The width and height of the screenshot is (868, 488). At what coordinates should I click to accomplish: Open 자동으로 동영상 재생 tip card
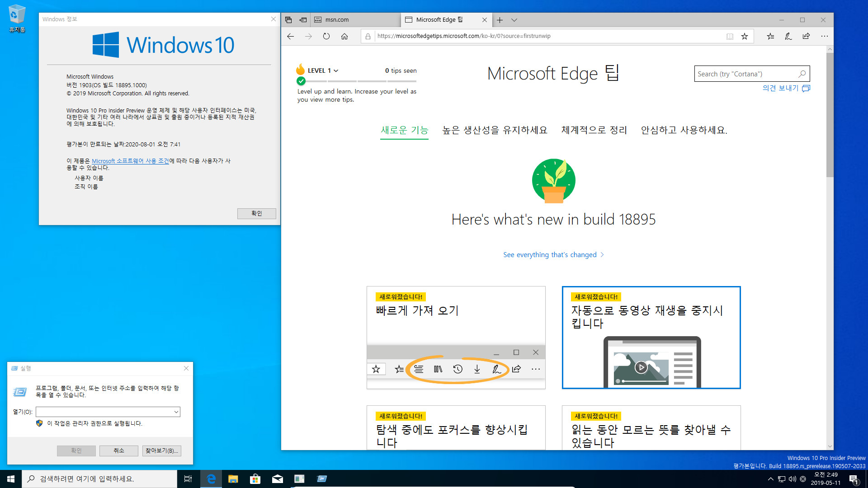(x=651, y=337)
